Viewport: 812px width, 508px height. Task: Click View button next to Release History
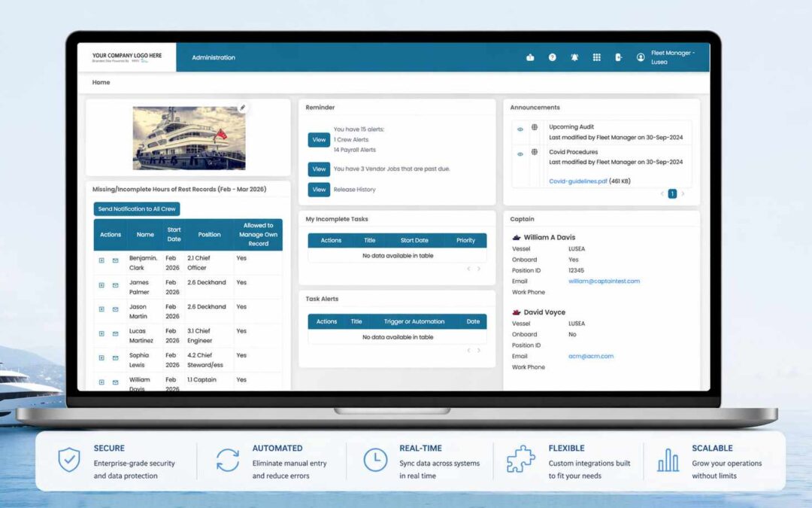[319, 190]
